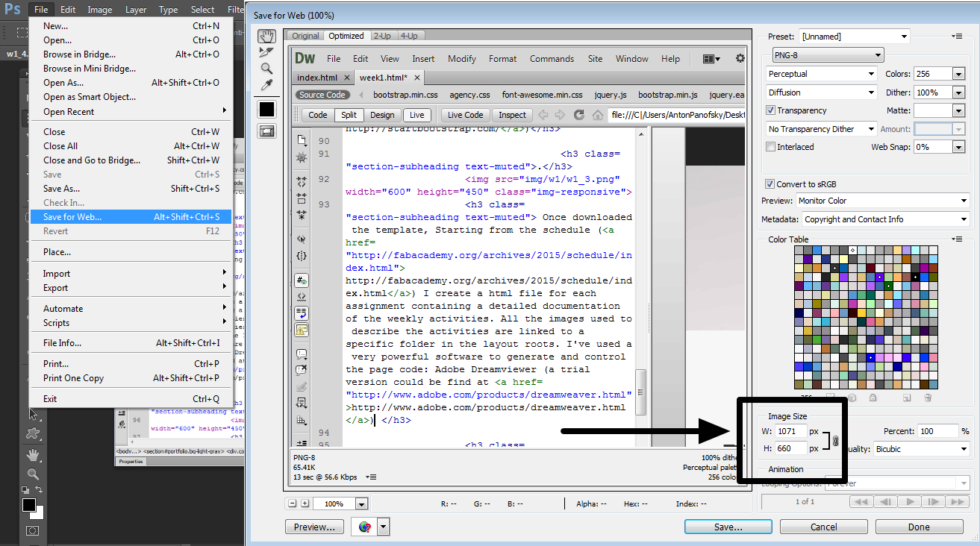This screenshot has width=980, height=546.
Task: Open the Photoshop Layer menu
Action: point(136,10)
